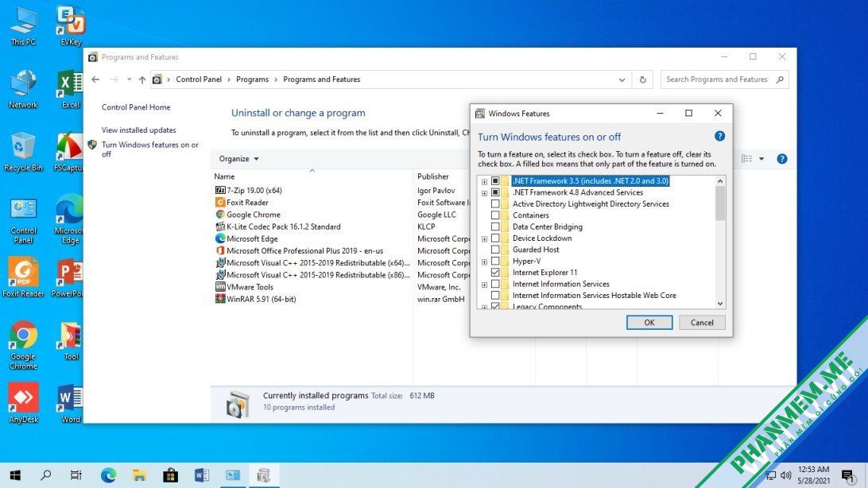Enable Guarded Host checkbox
Screen dimensions: 868x488
tap(495, 250)
